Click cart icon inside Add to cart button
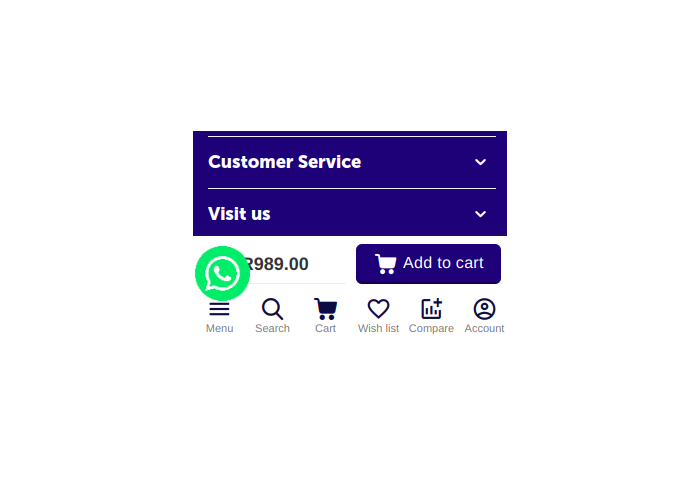Image resolution: width=700 pixels, height=477 pixels. click(x=386, y=264)
